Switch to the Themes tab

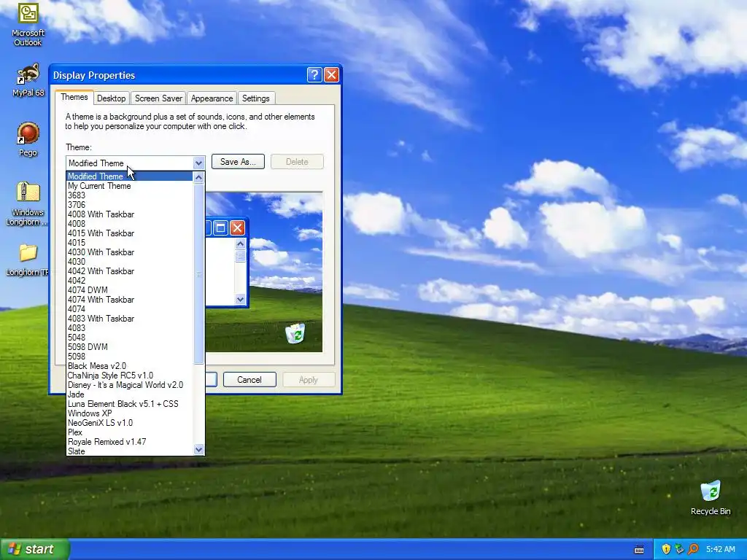pyautogui.click(x=74, y=97)
